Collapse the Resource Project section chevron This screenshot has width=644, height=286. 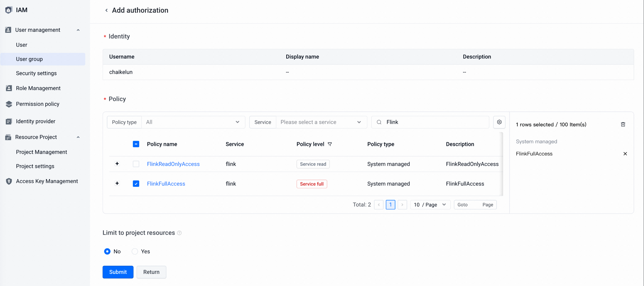(78, 137)
